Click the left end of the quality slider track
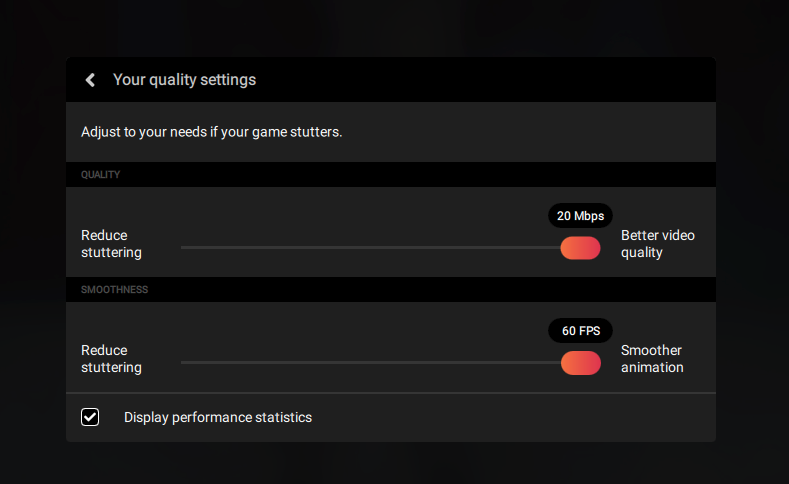 (185, 247)
